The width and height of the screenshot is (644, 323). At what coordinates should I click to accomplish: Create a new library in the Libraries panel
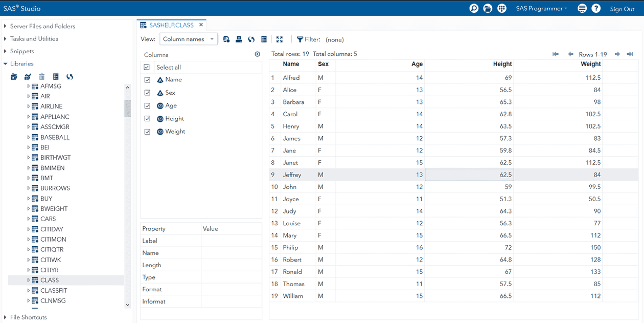[x=28, y=76]
